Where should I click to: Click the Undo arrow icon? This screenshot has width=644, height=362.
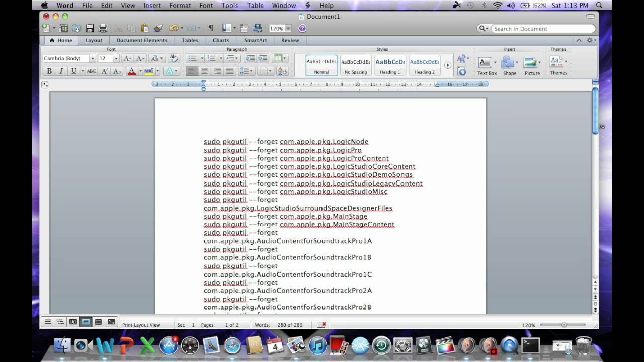coord(174,28)
